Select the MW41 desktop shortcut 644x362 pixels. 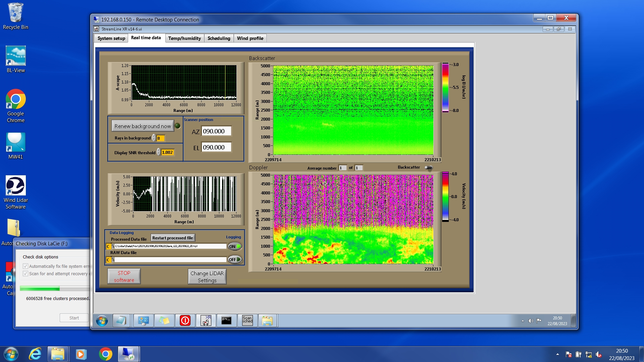[x=16, y=146]
